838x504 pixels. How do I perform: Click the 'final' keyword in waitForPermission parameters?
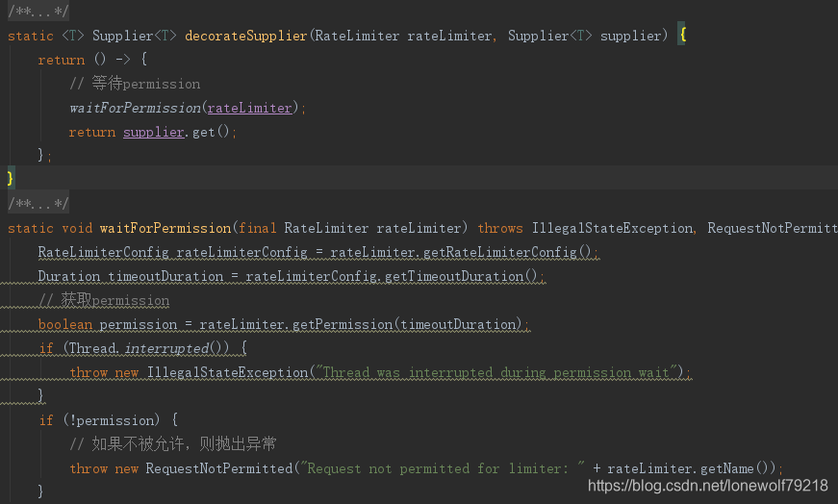click(257, 228)
